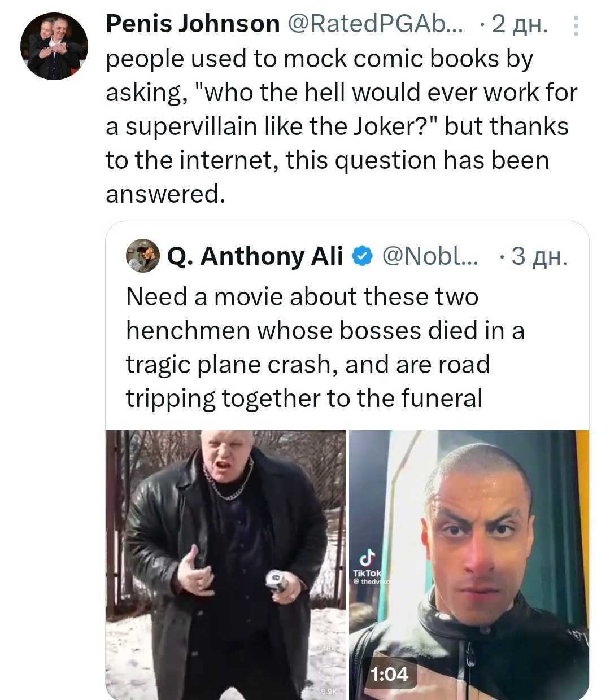Tap the @Nobl handle in the quoted tweet
This screenshot has height=700, width=610.
(430, 256)
